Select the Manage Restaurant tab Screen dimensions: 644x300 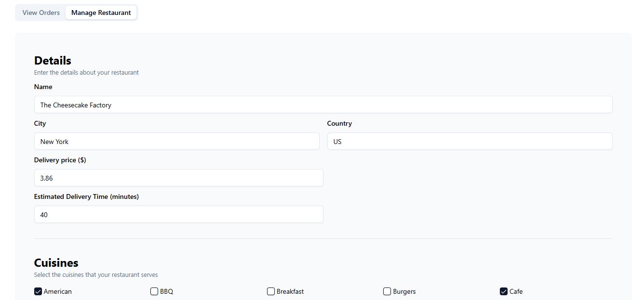point(101,13)
